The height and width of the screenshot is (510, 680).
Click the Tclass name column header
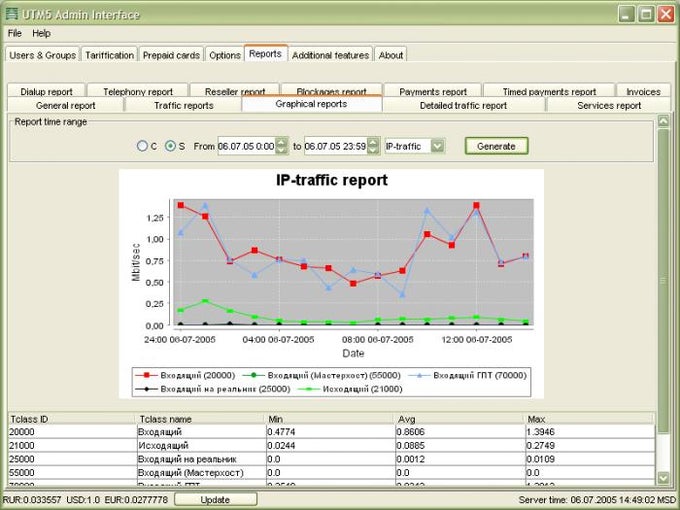click(202, 419)
